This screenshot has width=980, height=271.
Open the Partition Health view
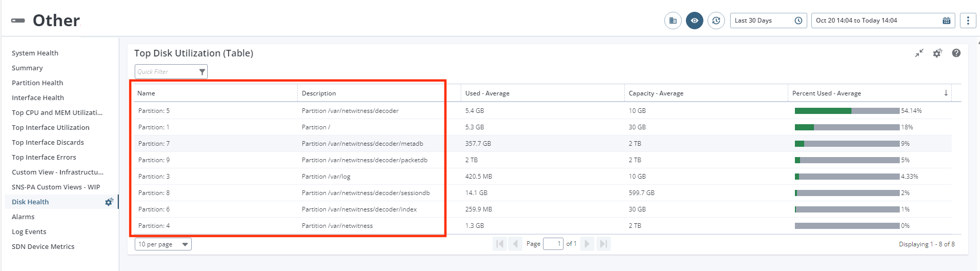(38, 83)
